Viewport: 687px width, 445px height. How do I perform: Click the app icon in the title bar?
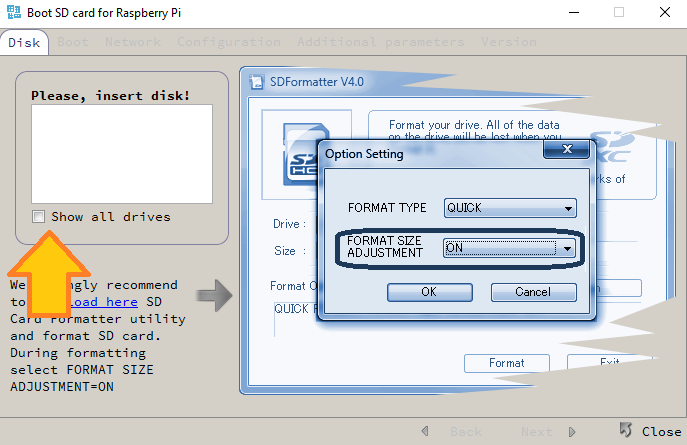coord(14,13)
